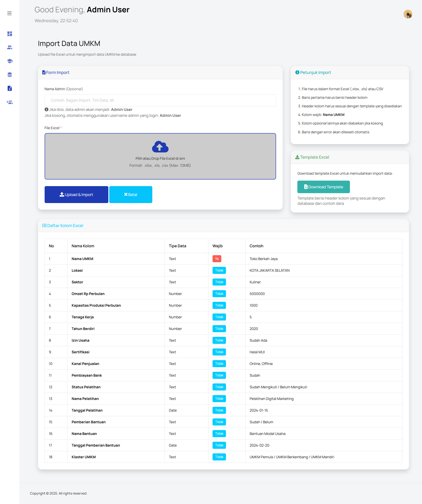422x504 pixels.
Task: Open the Excel file icon in sidebar
Action: (10, 88)
